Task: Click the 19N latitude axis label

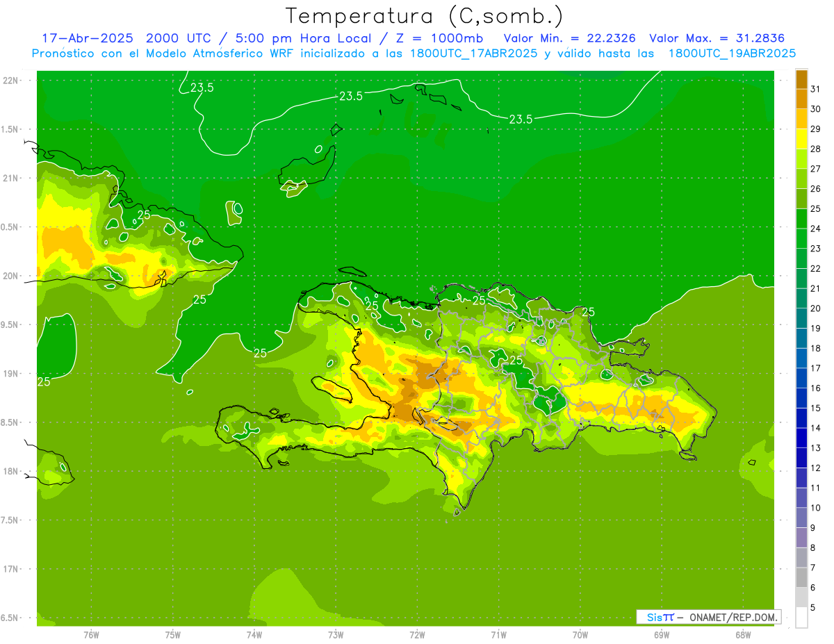Action: tap(10, 374)
